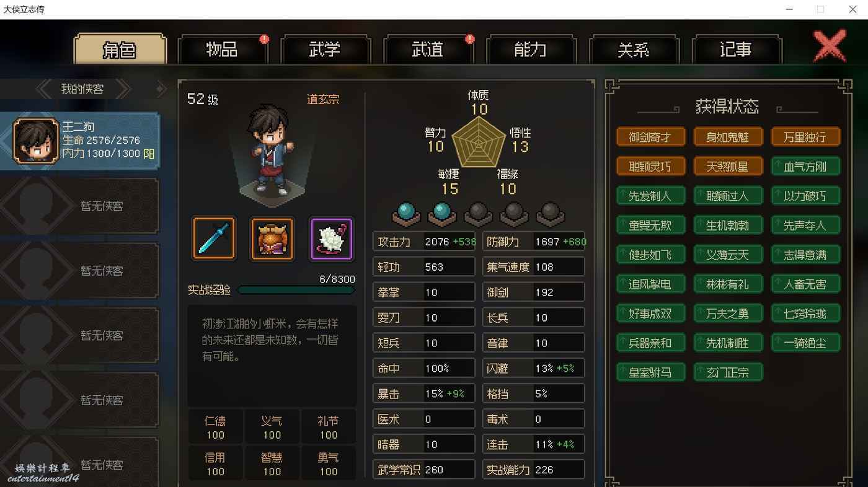Image resolution: width=868 pixels, height=487 pixels.
Task: Click the sword weapon equipment slot
Action: click(x=214, y=238)
